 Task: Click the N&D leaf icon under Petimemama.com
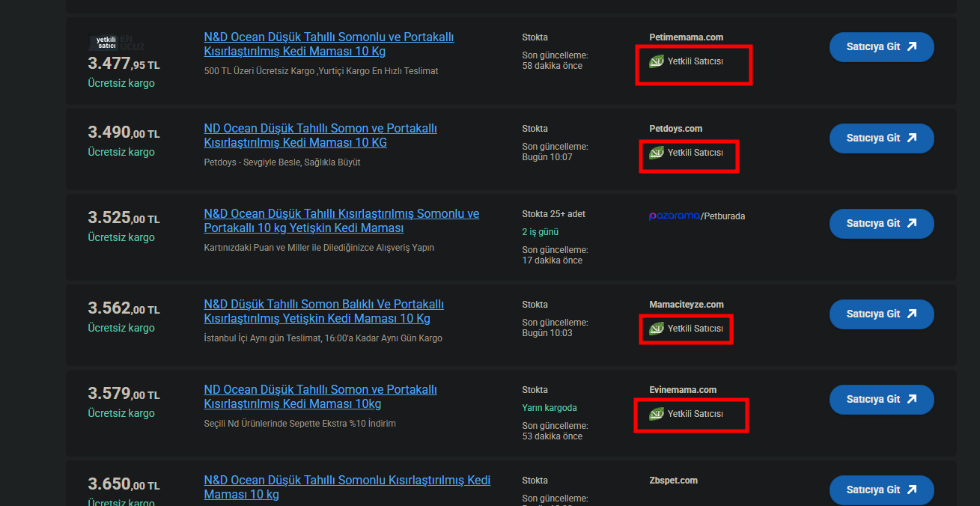pos(657,61)
